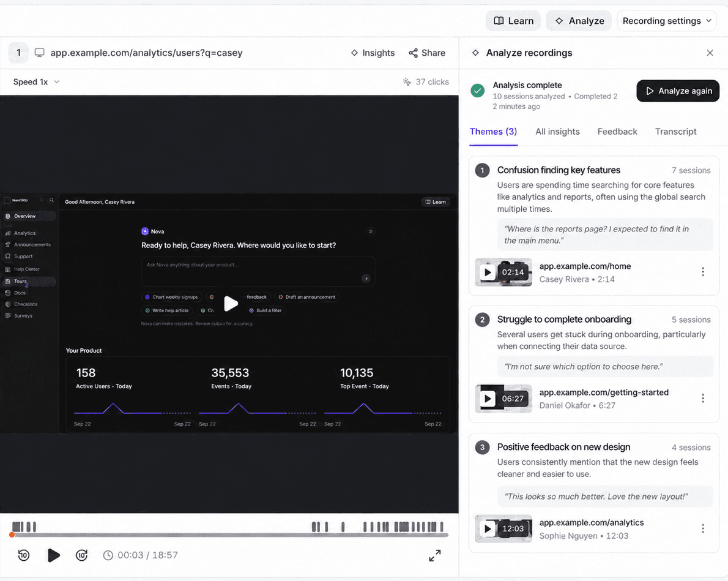
Task: Share this recording
Action: point(426,53)
